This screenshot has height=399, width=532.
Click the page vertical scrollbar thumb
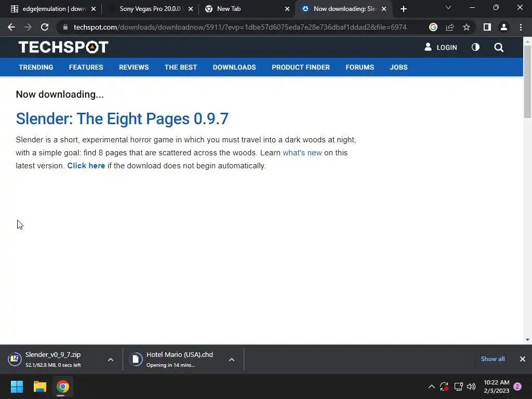click(527, 82)
